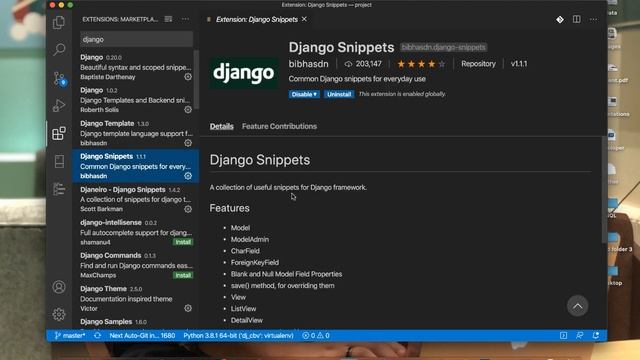The height and width of the screenshot is (360, 640).
Task: Click the synchronize changes icon in status bar
Action: (x=97, y=336)
